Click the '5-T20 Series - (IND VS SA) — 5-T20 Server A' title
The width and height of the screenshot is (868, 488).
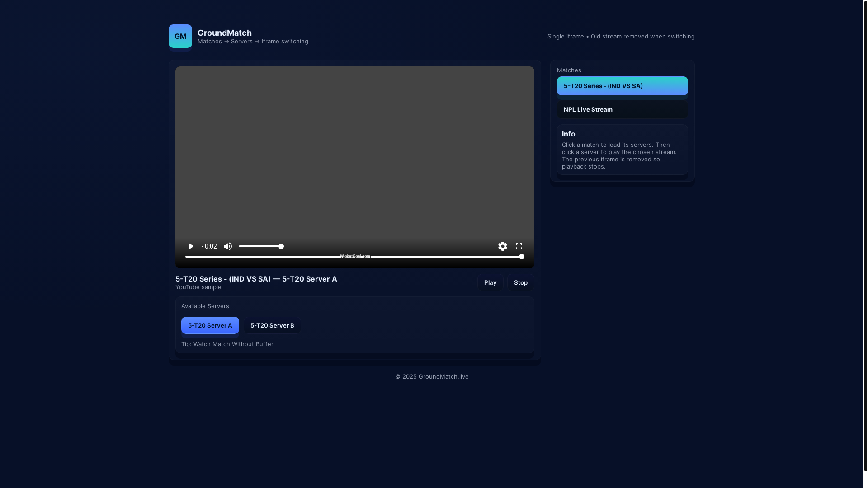(256, 279)
